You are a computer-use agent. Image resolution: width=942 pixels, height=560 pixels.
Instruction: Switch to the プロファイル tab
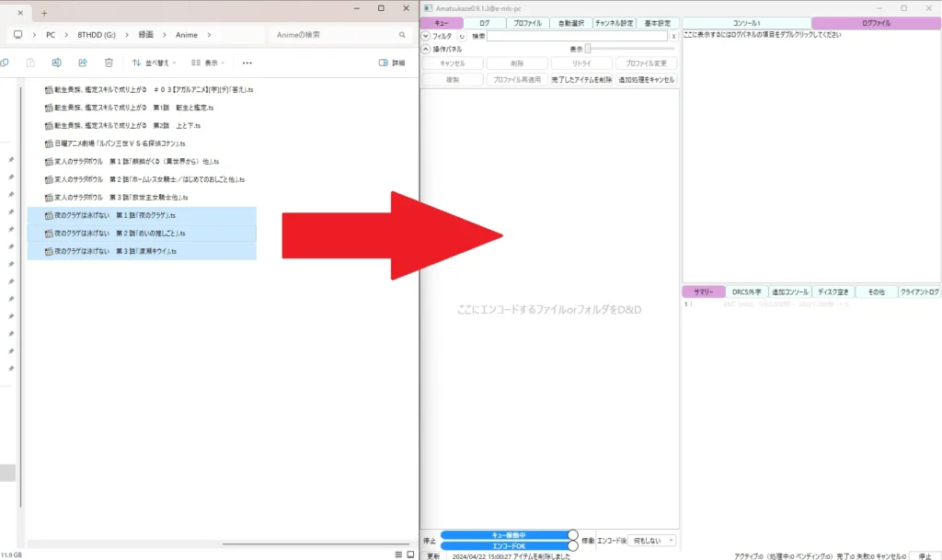[x=527, y=23]
